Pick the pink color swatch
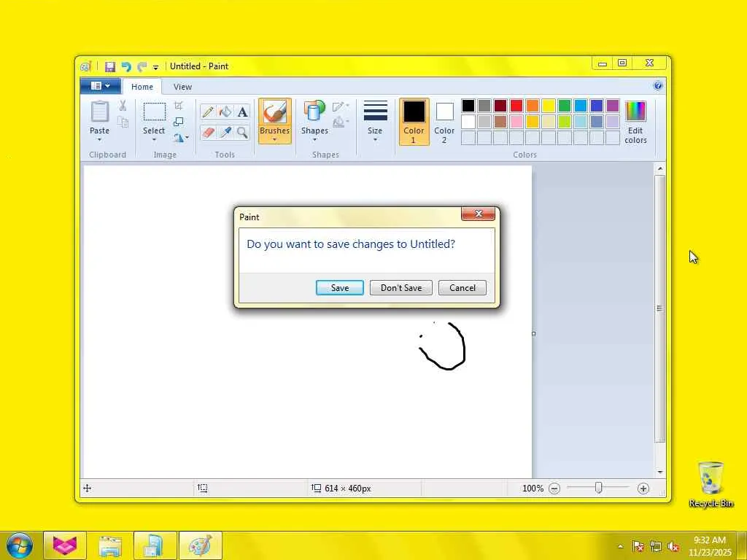The image size is (747, 560). 516,122
